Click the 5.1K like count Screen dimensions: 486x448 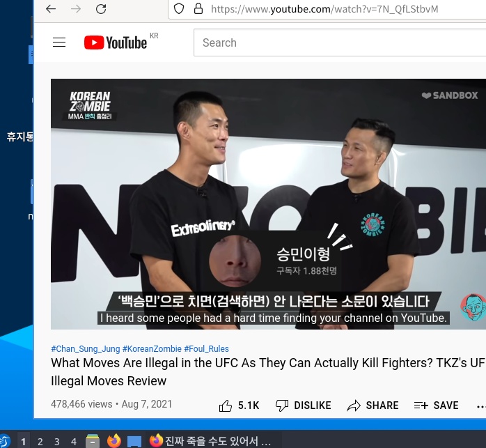[249, 405]
